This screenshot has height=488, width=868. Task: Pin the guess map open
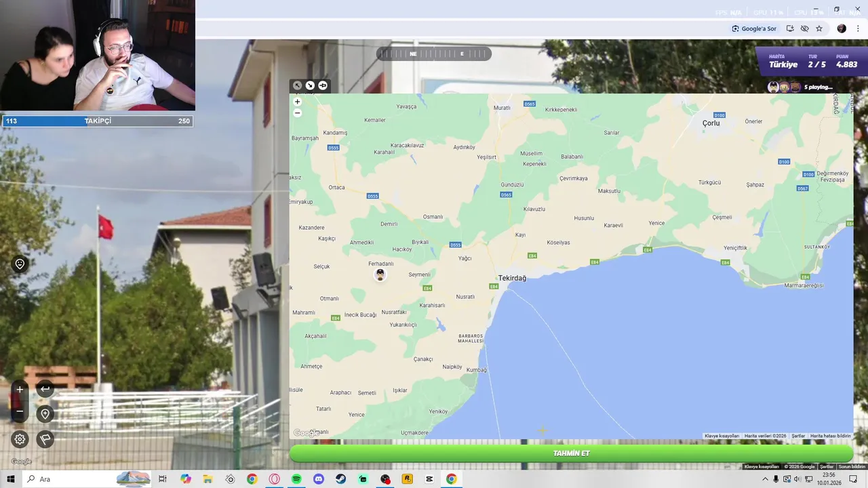tap(323, 85)
